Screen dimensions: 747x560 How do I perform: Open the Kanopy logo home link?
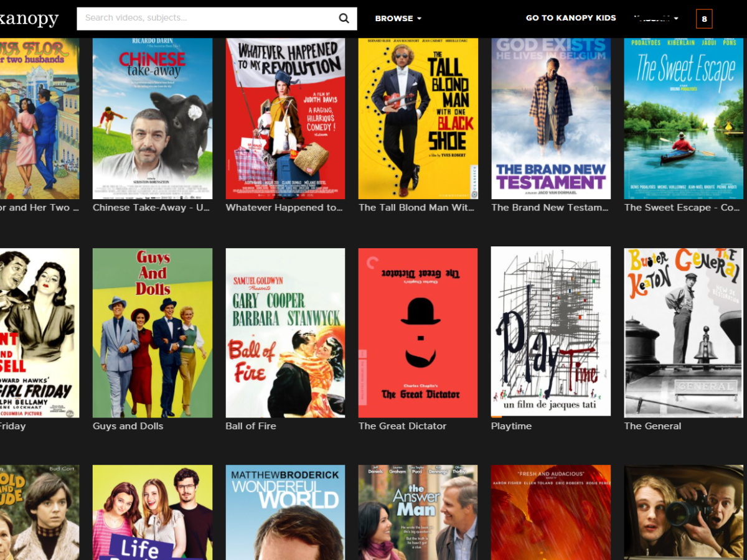[29, 19]
